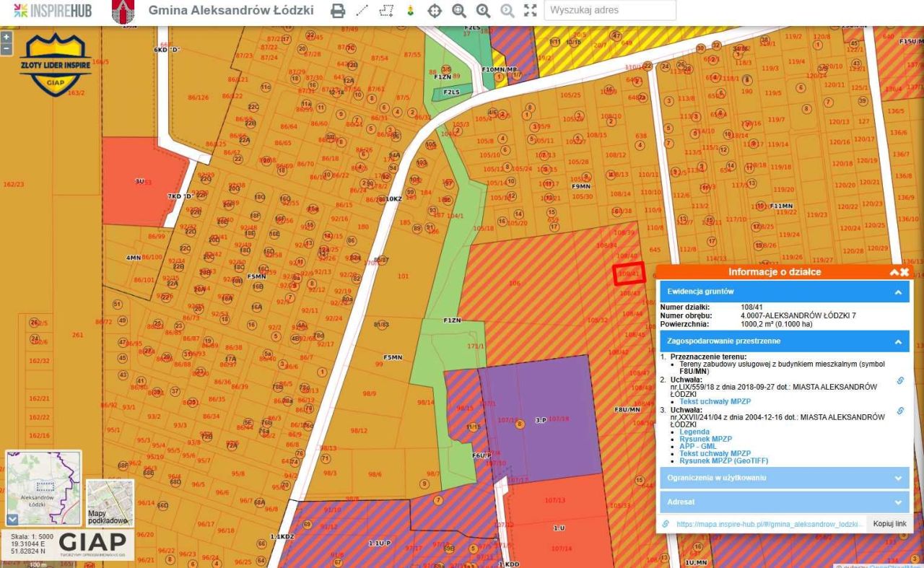924x568 pixels.
Task: Click the print map icon
Action: click(338, 11)
